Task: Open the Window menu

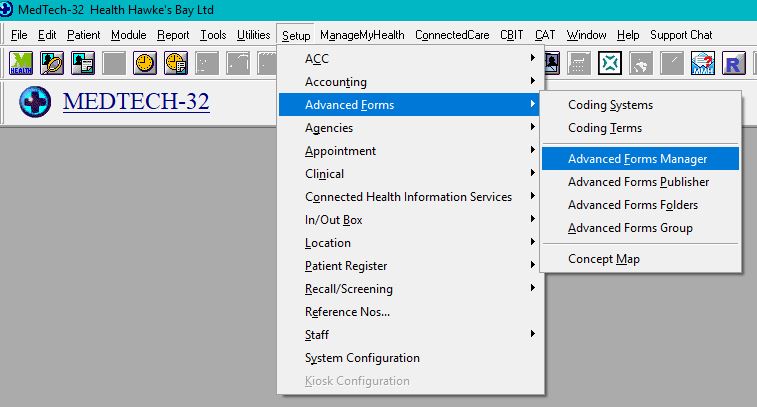Action: (x=587, y=35)
